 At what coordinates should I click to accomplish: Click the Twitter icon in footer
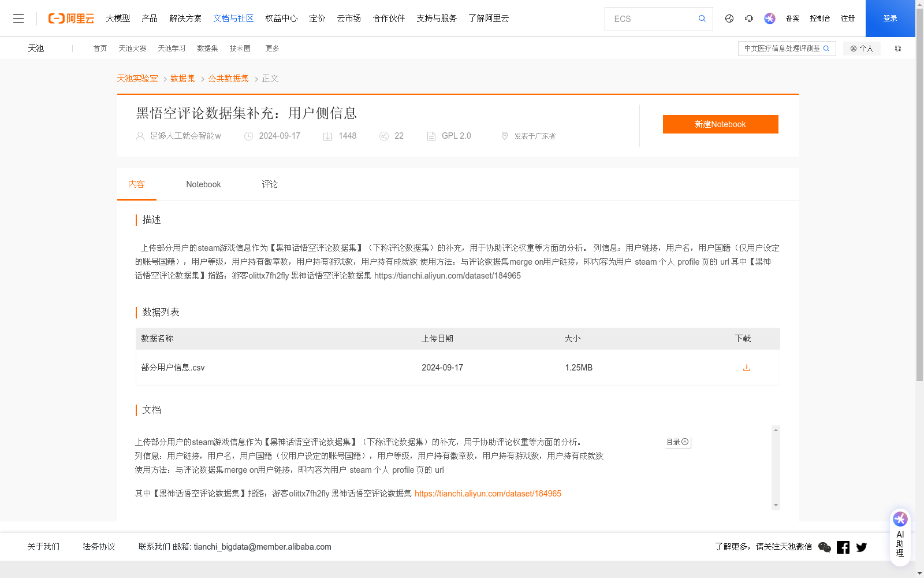pyautogui.click(x=862, y=547)
